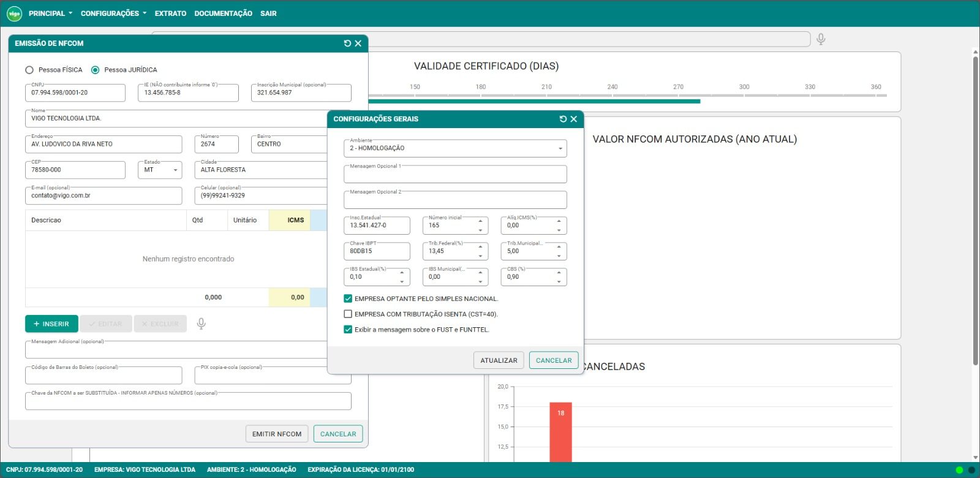
Task: Click refresh icon in Configurações Gerais header
Action: [563, 119]
